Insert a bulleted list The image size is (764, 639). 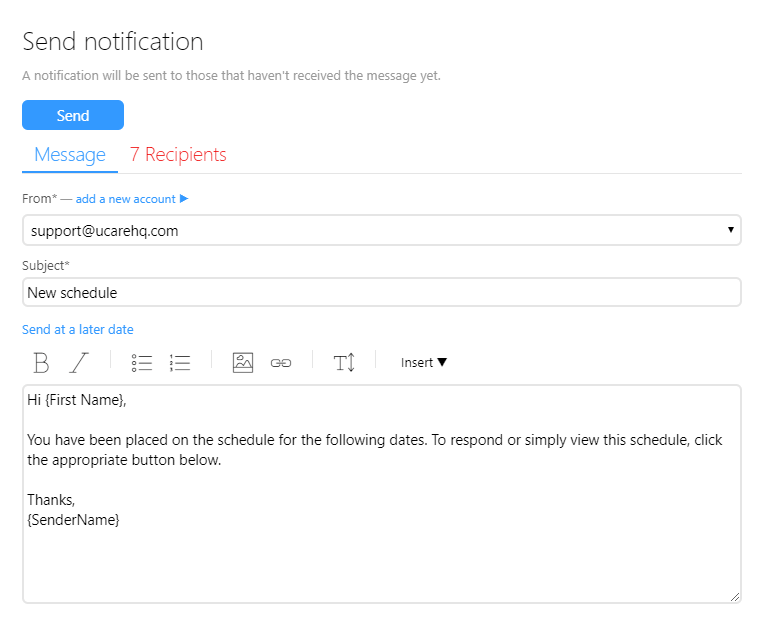click(142, 362)
